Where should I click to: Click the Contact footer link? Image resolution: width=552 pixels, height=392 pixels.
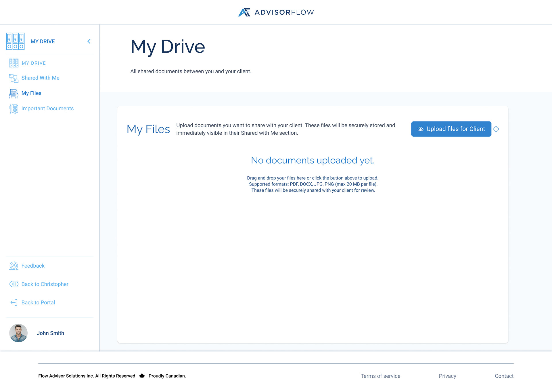pyautogui.click(x=504, y=376)
